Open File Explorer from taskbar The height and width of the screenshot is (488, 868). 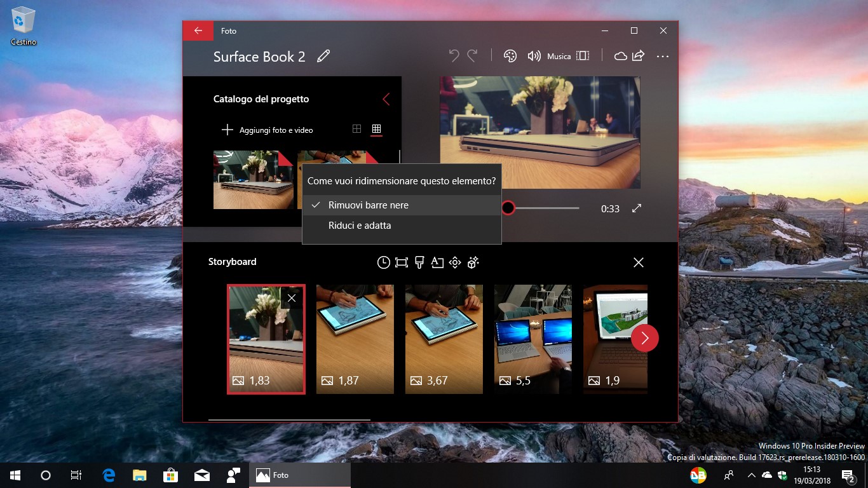point(140,475)
